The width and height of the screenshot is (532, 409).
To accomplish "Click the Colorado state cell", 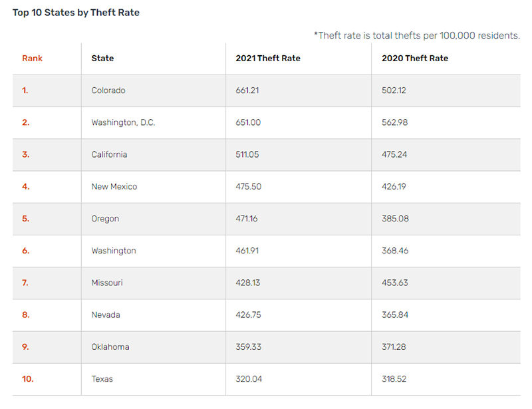I will [108, 90].
